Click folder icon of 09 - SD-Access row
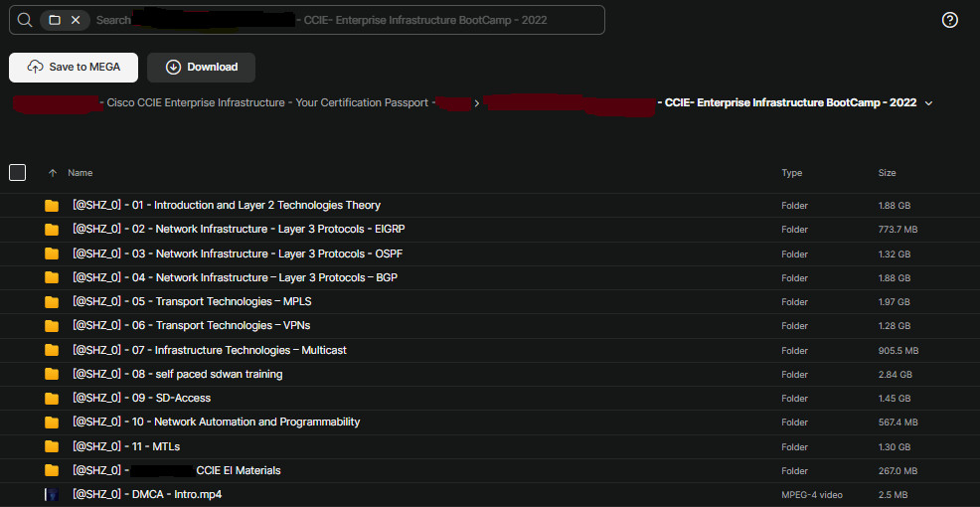980x507 pixels. tap(52, 399)
